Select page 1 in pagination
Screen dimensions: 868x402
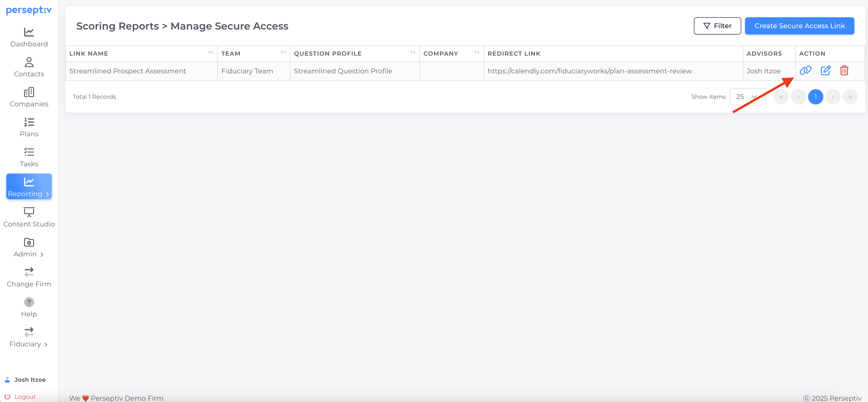815,97
